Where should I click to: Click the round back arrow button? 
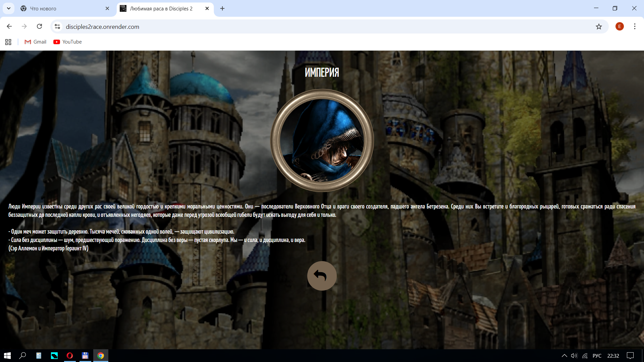322,276
